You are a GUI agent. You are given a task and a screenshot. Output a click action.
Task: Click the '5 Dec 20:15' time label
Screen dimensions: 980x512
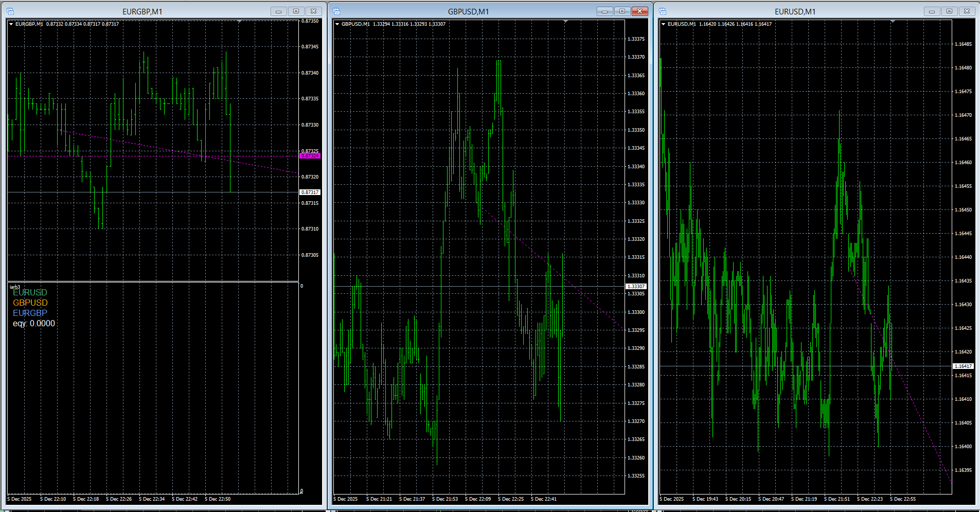[x=738, y=499]
